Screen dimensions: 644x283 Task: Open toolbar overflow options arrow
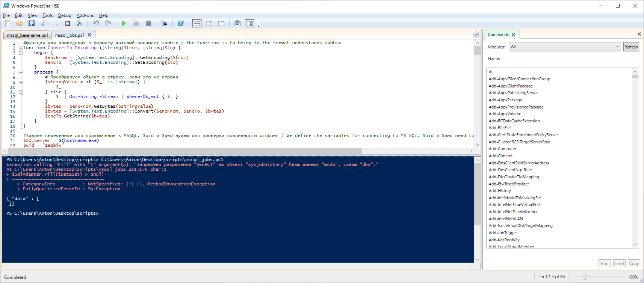click(258, 26)
